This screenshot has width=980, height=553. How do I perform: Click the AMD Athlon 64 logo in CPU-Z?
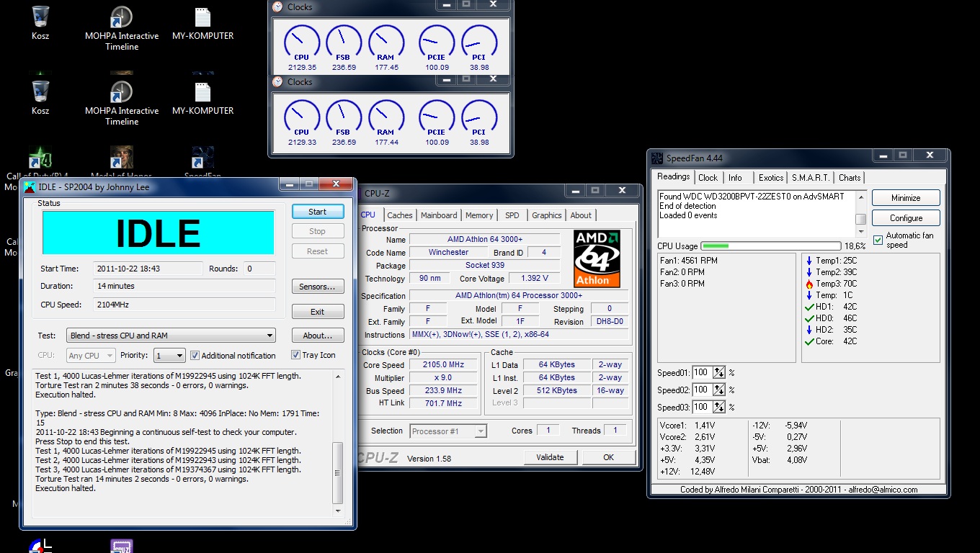click(x=597, y=259)
